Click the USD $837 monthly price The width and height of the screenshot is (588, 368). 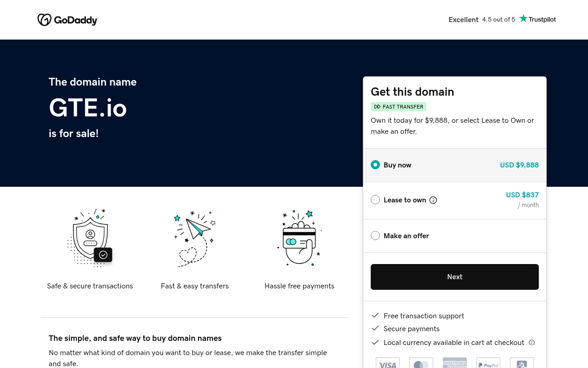[x=522, y=195]
